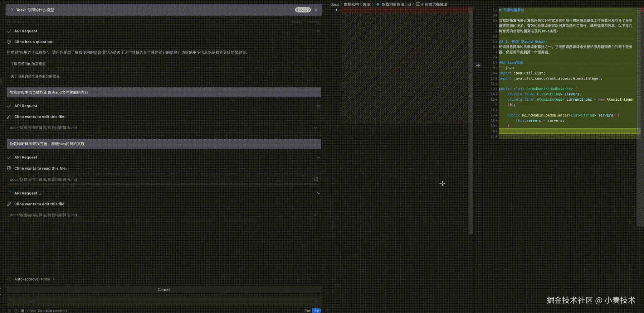Screen dimensions: 644x313
Task: Click the $0.0000 cost badge on the task header
Action: [x=303, y=10]
